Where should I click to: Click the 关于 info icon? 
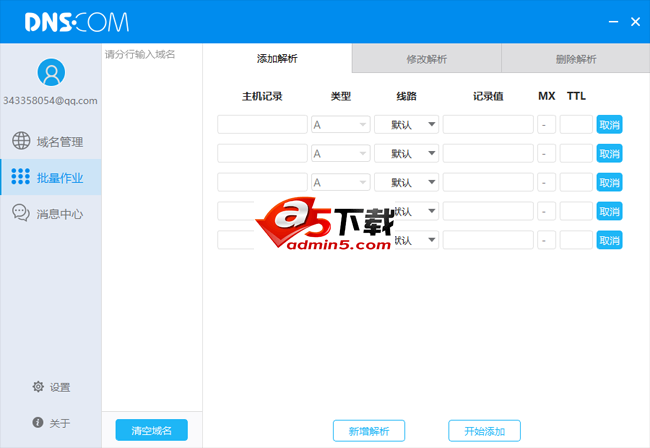[38, 422]
